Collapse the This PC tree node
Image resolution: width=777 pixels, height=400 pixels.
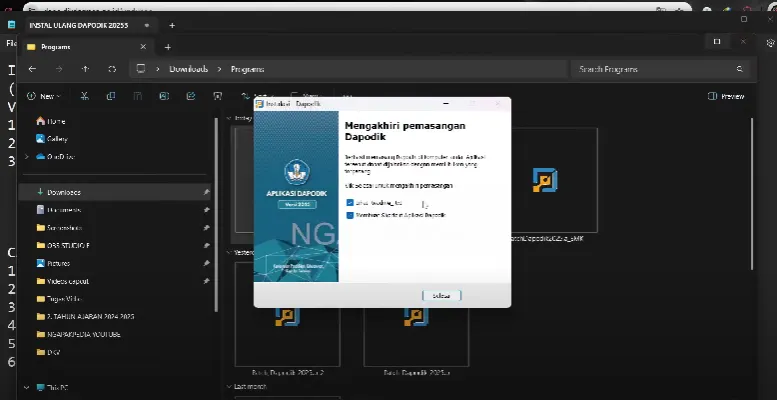click(27, 388)
